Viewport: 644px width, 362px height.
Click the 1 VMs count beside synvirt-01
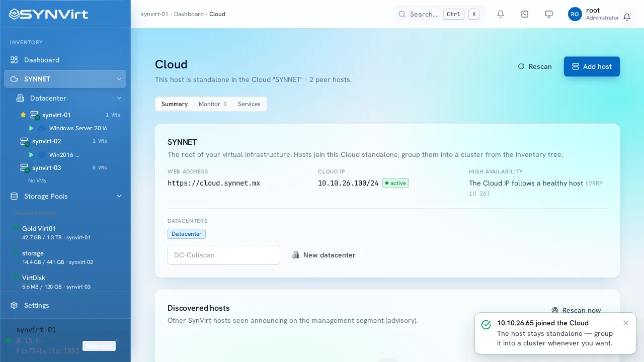(113, 115)
